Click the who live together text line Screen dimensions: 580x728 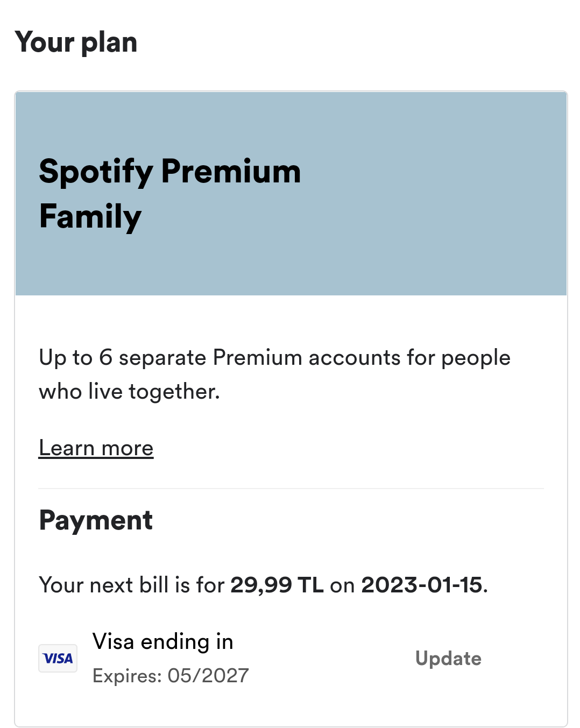click(129, 392)
